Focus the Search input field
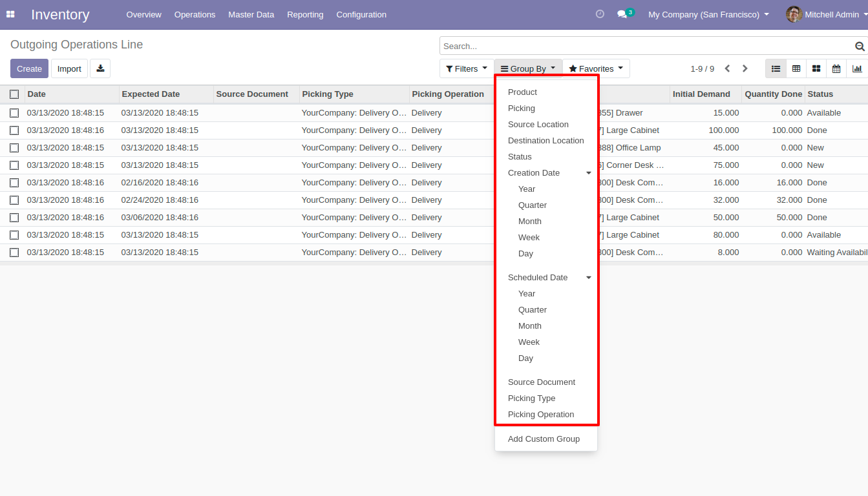The height and width of the screenshot is (496, 868). pyautogui.click(x=646, y=46)
